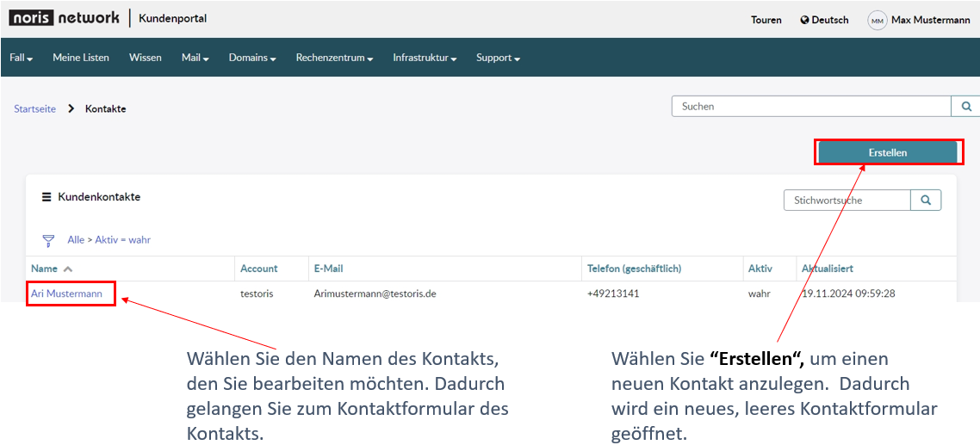
Task: Toggle sort arrow on Name column
Action: click(x=67, y=269)
